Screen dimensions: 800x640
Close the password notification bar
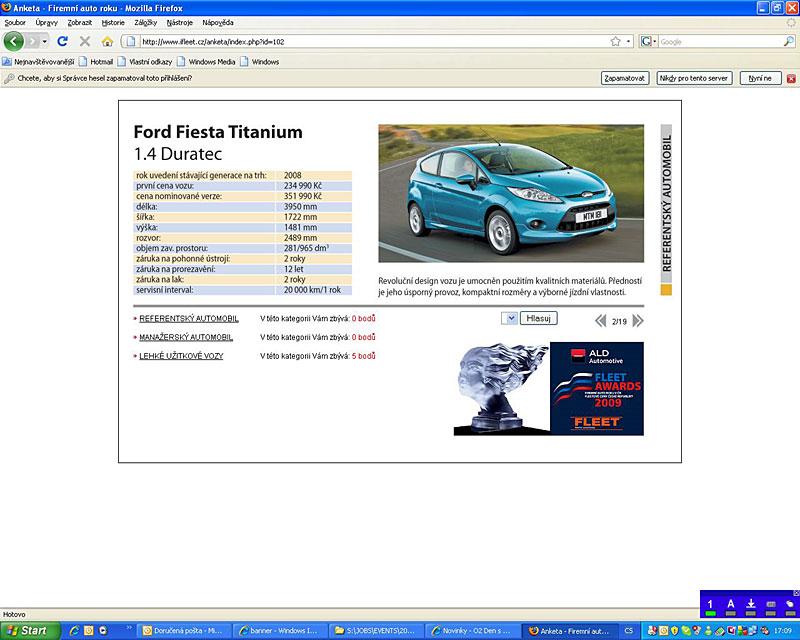coord(791,79)
